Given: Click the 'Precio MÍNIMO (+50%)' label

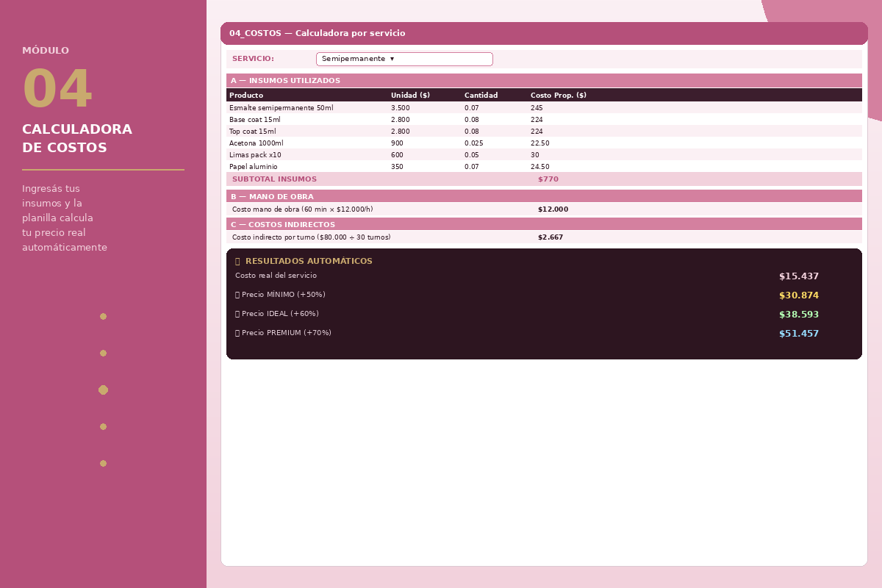Looking at the screenshot, I should (x=283, y=295).
